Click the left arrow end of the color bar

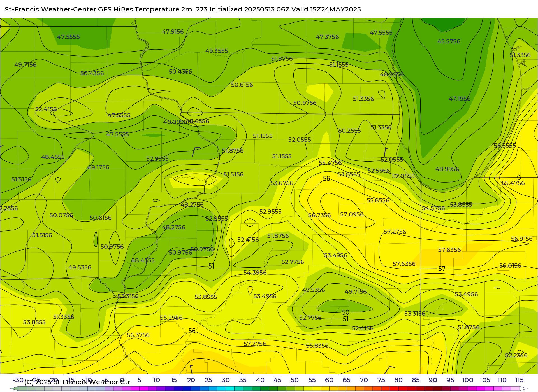[x=14, y=389]
